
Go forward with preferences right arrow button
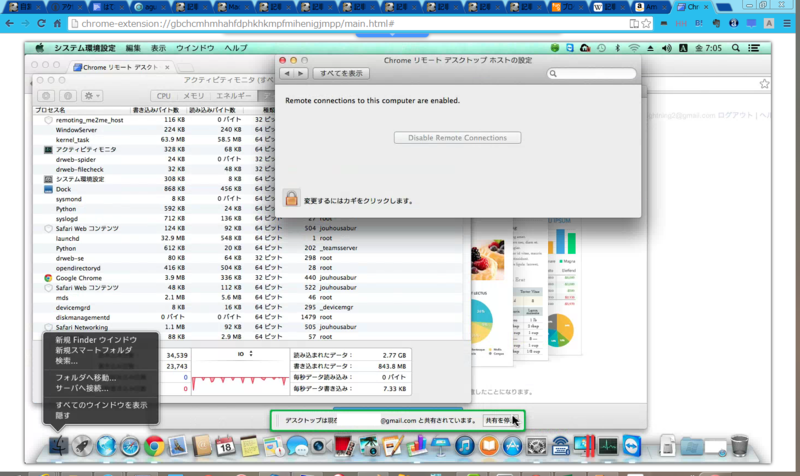pos(300,73)
